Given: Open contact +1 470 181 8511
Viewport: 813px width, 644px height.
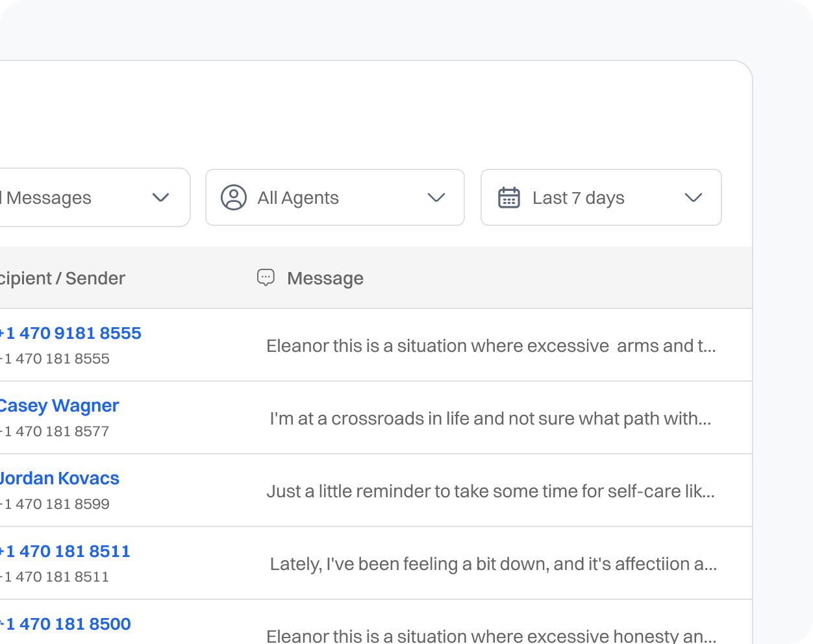Looking at the screenshot, I should click(x=65, y=551).
